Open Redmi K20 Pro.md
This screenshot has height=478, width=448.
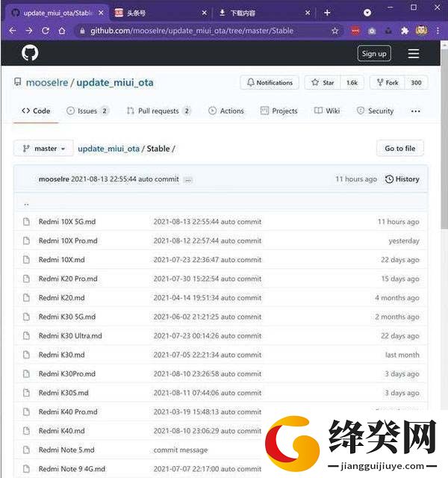pos(68,279)
